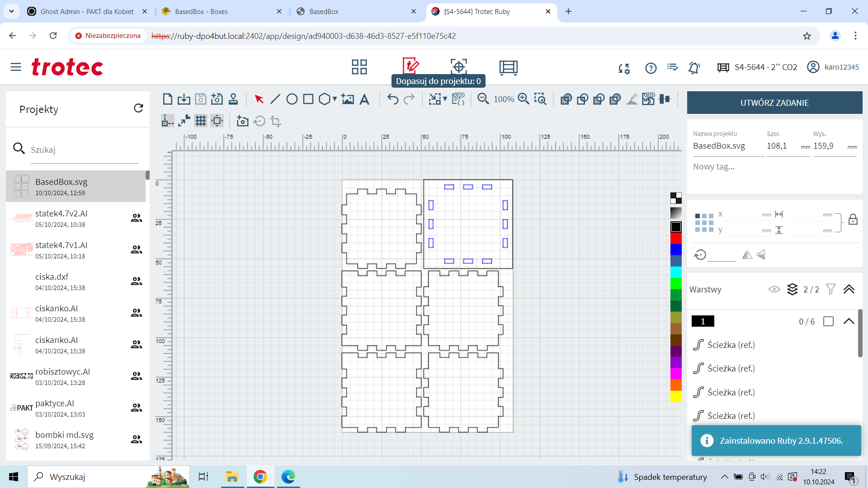Click the stamp tool icon

pyautogui.click(x=233, y=99)
